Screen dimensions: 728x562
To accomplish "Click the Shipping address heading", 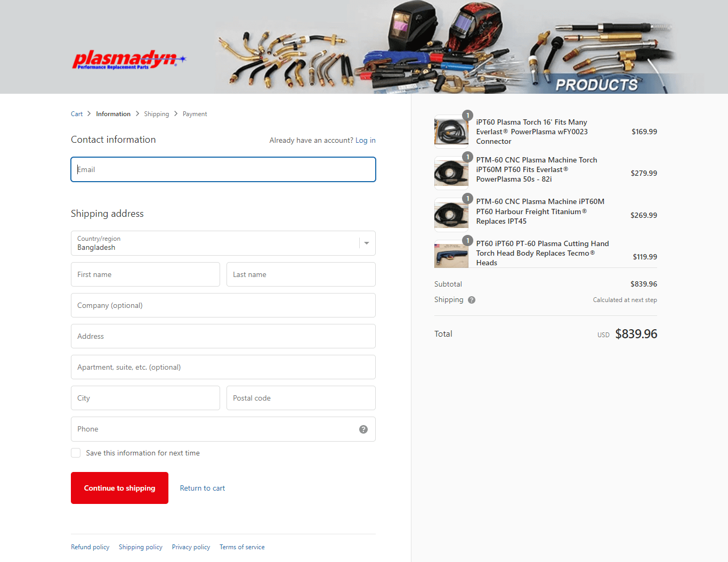I will [107, 214].
